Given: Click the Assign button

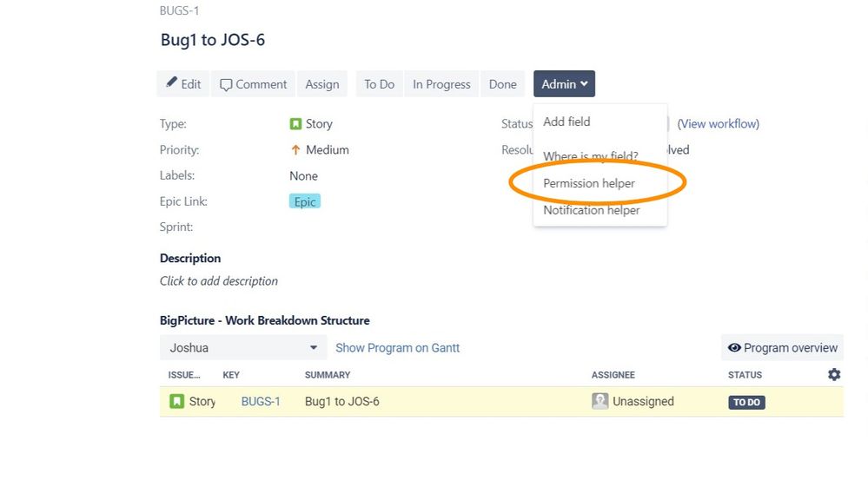Looking at the screenshot, I should pos(322,84).
